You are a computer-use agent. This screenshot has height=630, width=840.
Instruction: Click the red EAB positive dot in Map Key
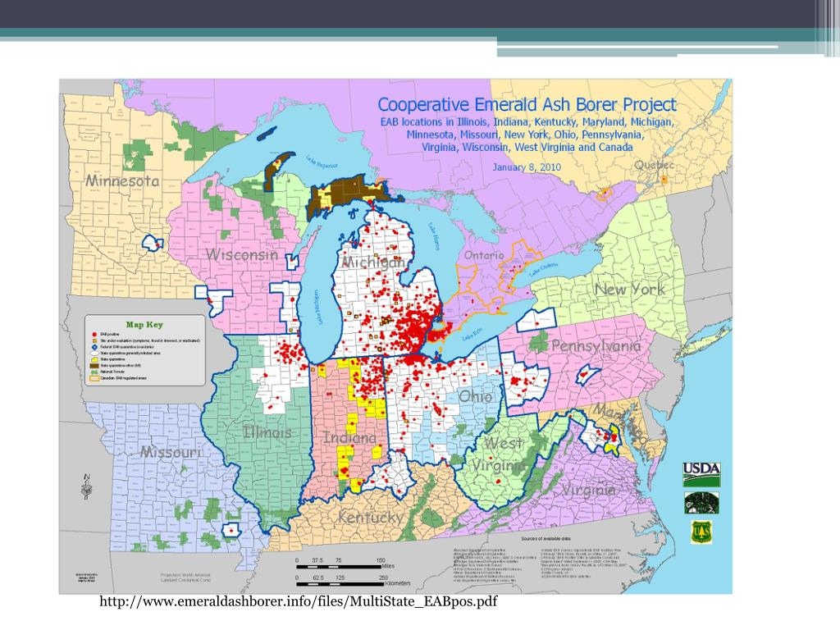(95, 335)
